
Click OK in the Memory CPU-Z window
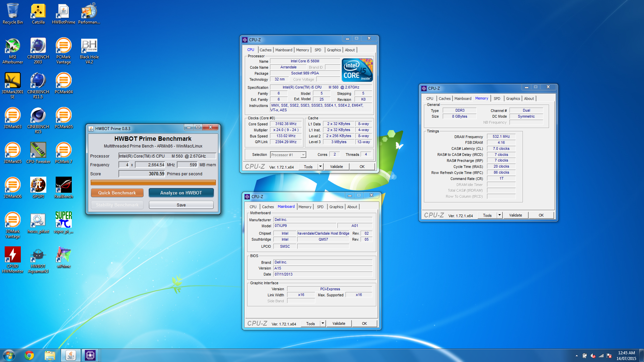point(541,215)
